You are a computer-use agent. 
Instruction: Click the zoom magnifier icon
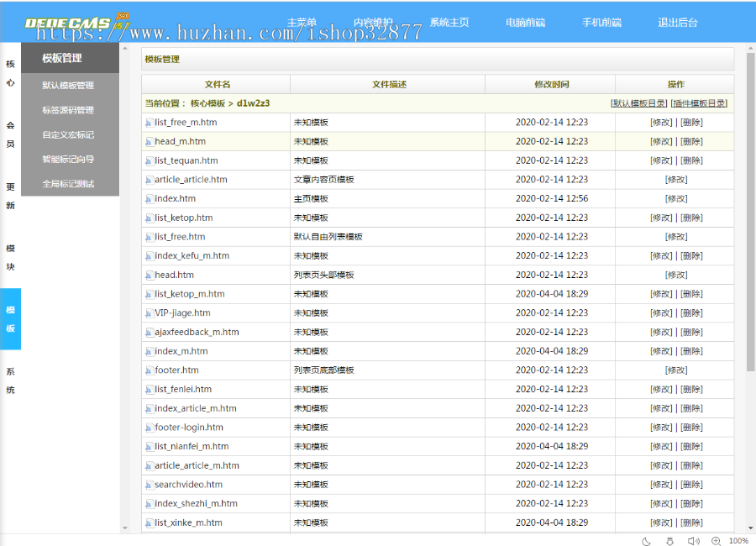[716, 541]
